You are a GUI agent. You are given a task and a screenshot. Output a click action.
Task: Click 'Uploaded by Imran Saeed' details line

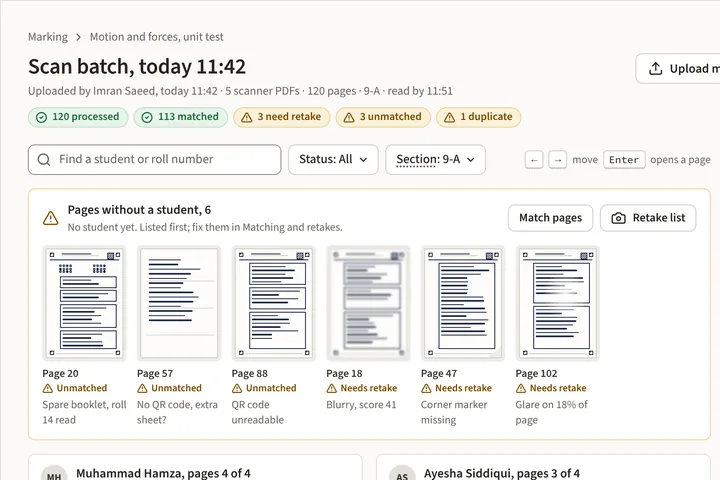coord(240,91)
